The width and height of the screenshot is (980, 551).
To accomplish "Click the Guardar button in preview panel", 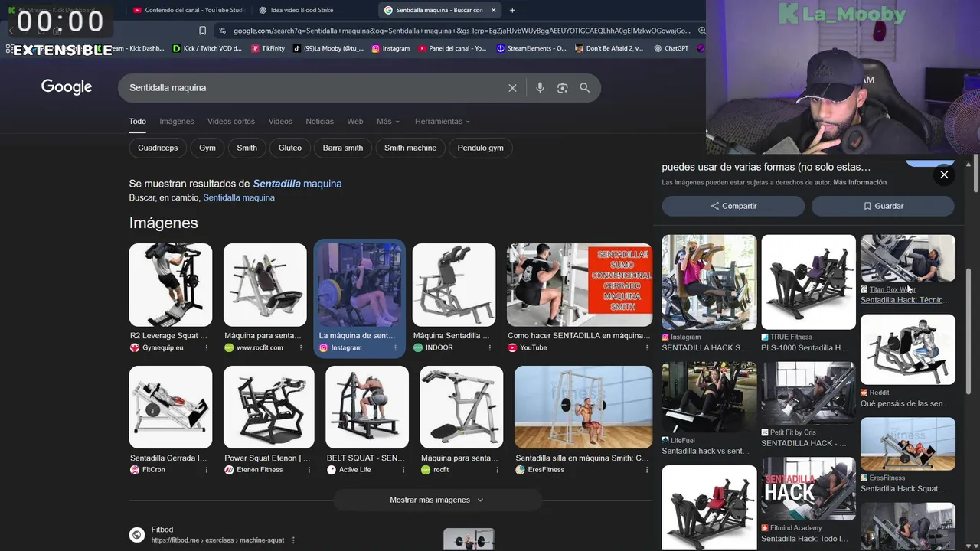I will (x=883, y=206).
